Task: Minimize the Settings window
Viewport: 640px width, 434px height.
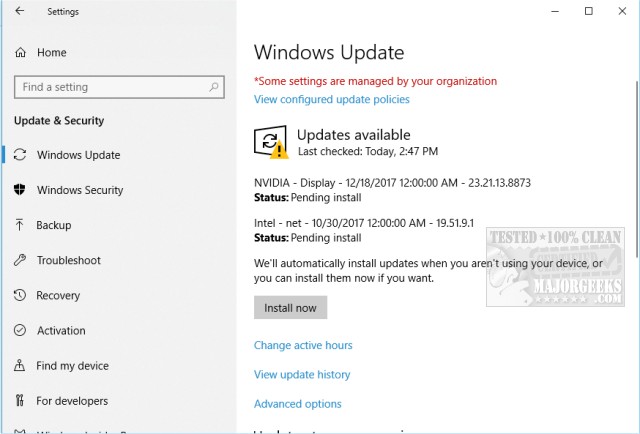Action: [x=555, y=11]
